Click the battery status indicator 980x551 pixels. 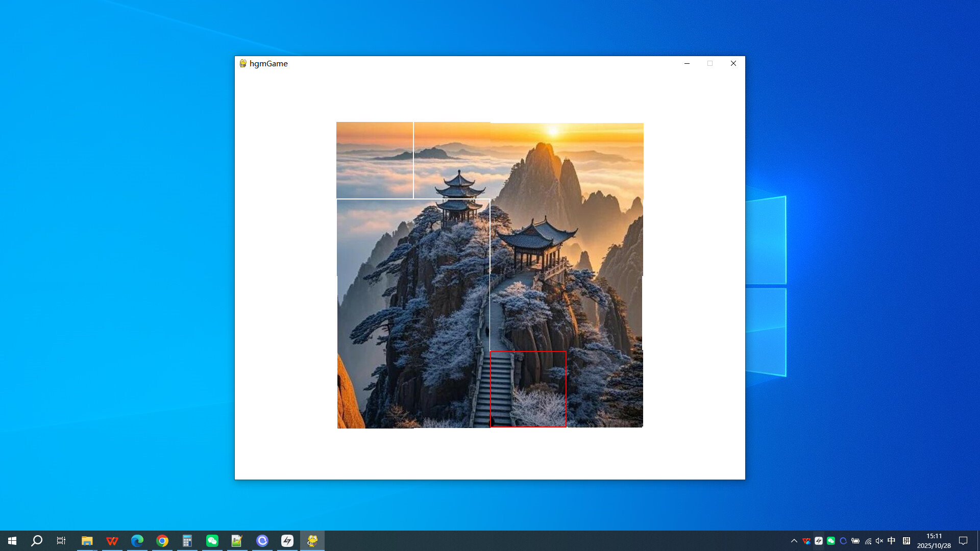[x=855, y=540]
